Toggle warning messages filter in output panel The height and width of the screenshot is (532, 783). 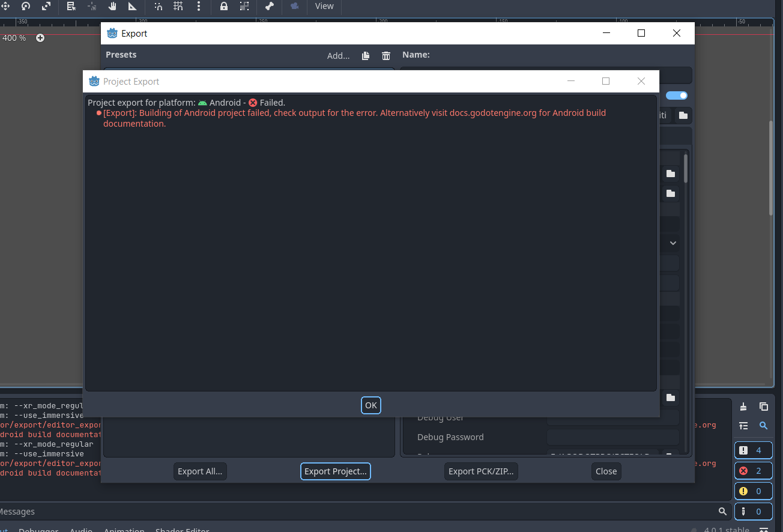click(x=753, y=491)
